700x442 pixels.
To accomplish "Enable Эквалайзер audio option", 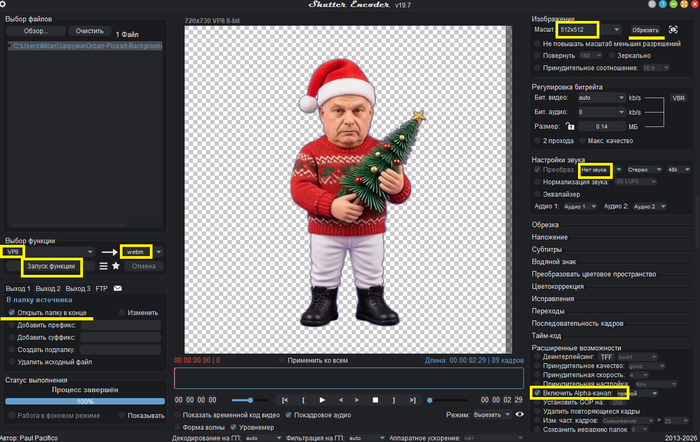I will (538, 194).
